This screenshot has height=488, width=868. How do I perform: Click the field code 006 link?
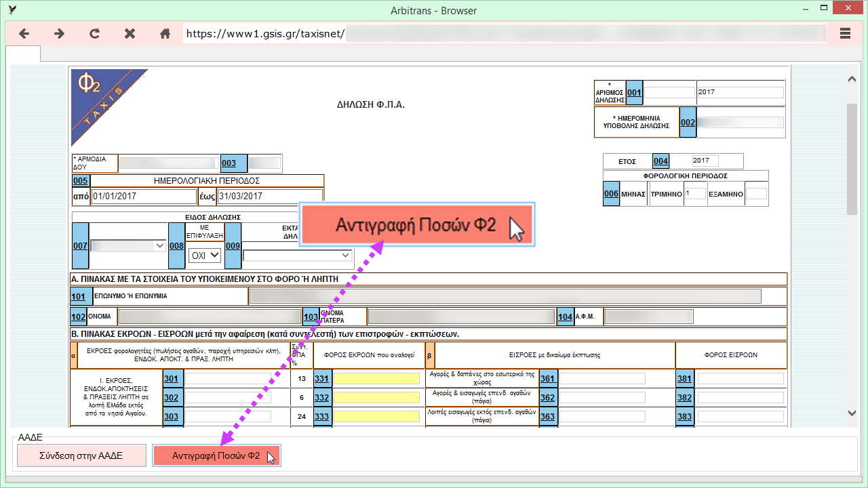tap(612, 194)
